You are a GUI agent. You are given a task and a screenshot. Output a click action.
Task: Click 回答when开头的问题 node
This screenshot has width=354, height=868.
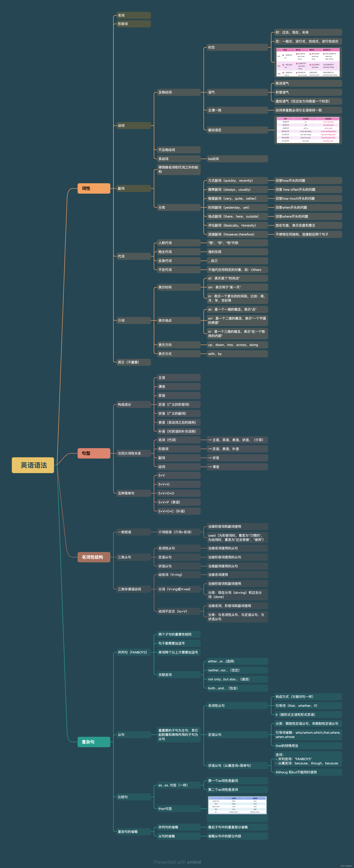point(308,208)
